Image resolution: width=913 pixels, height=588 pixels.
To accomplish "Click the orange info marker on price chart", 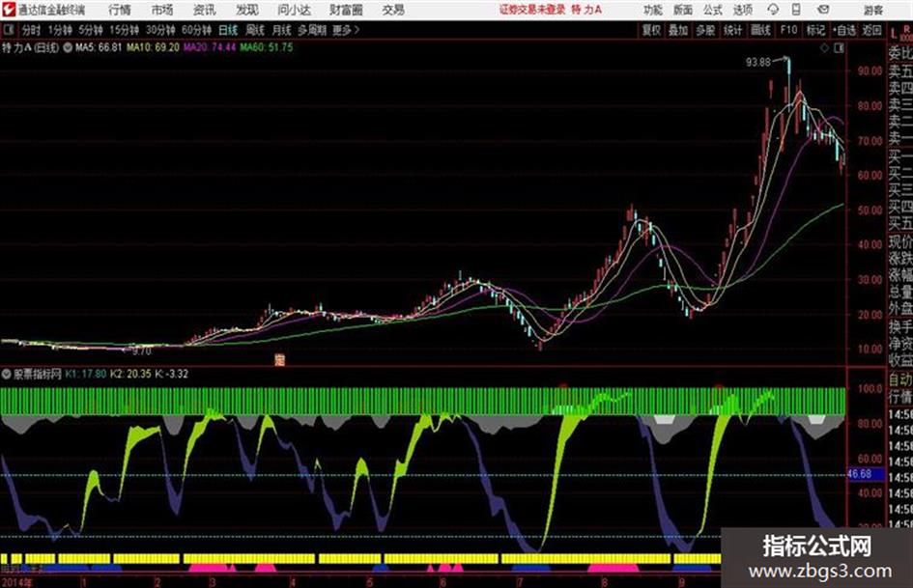I will pyautogui.click(x=279, y=360).
